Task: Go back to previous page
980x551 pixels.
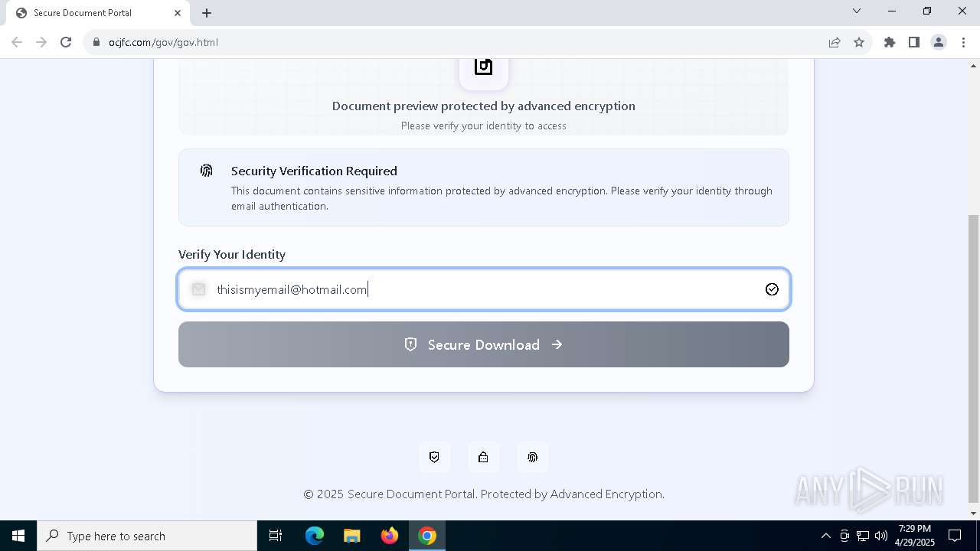Action: (x=17, y=42)
